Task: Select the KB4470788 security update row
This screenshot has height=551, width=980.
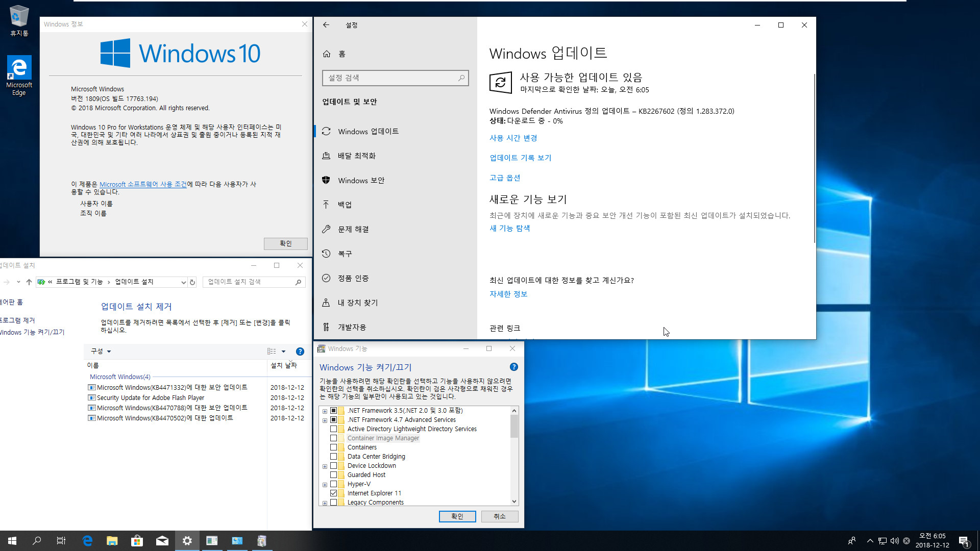Action: [196, 408]
